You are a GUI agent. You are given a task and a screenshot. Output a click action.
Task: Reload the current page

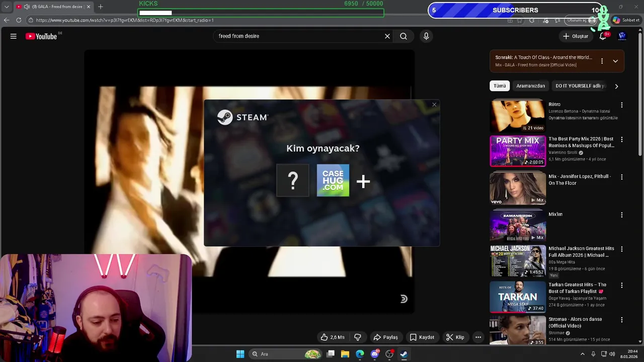pos(19,20)
